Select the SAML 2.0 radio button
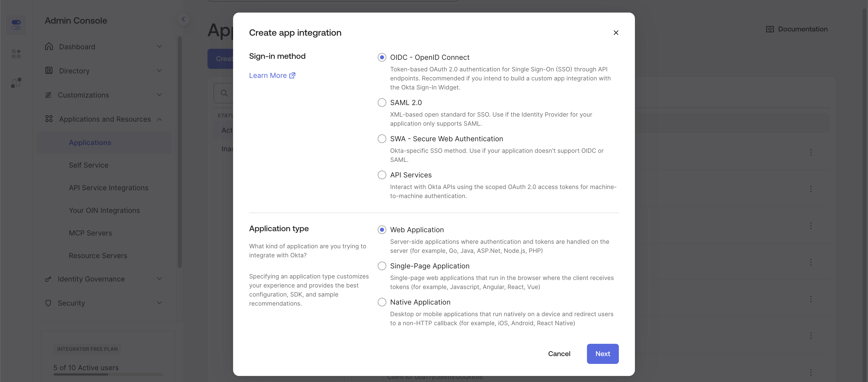Image resolution: width=868 pixels, height=382 pixels. [x=382, y=103]
